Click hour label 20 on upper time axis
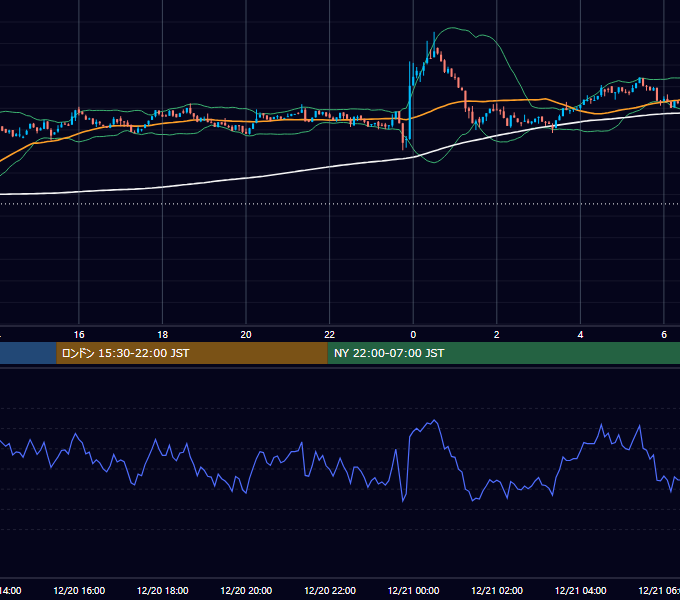This screenshot has width=680, height=600. (x=246, y=335)
